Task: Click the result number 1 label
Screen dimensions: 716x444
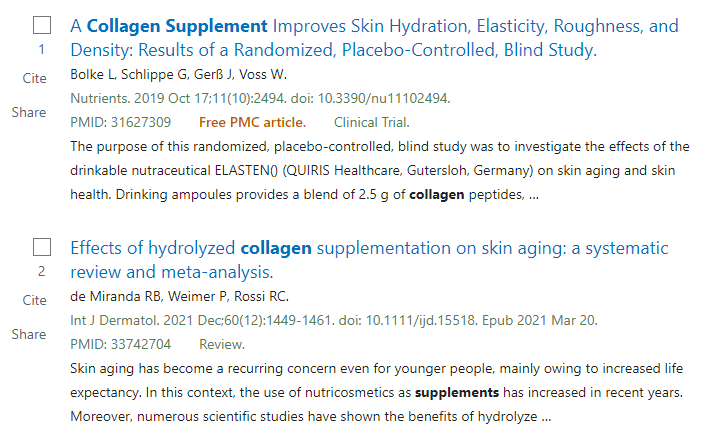Action: click(x=42, y=49)
